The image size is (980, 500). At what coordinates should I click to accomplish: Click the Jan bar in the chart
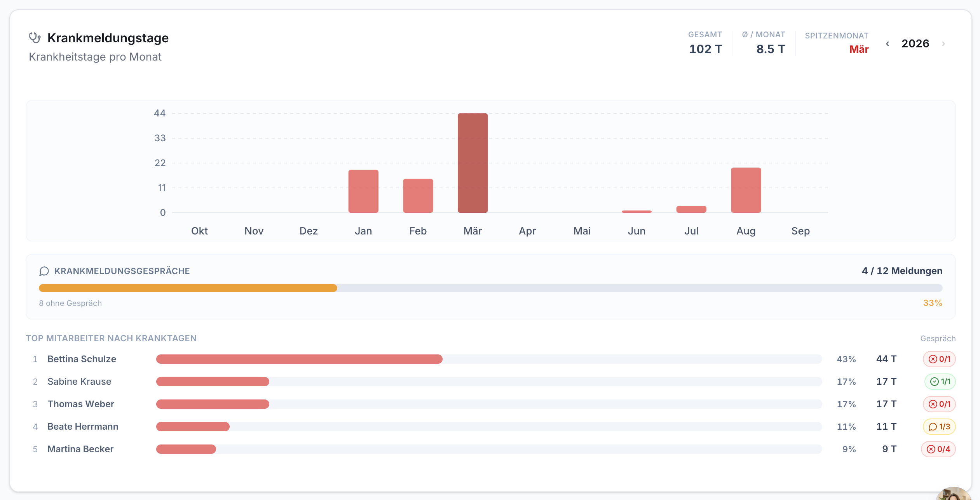(363, 191)
